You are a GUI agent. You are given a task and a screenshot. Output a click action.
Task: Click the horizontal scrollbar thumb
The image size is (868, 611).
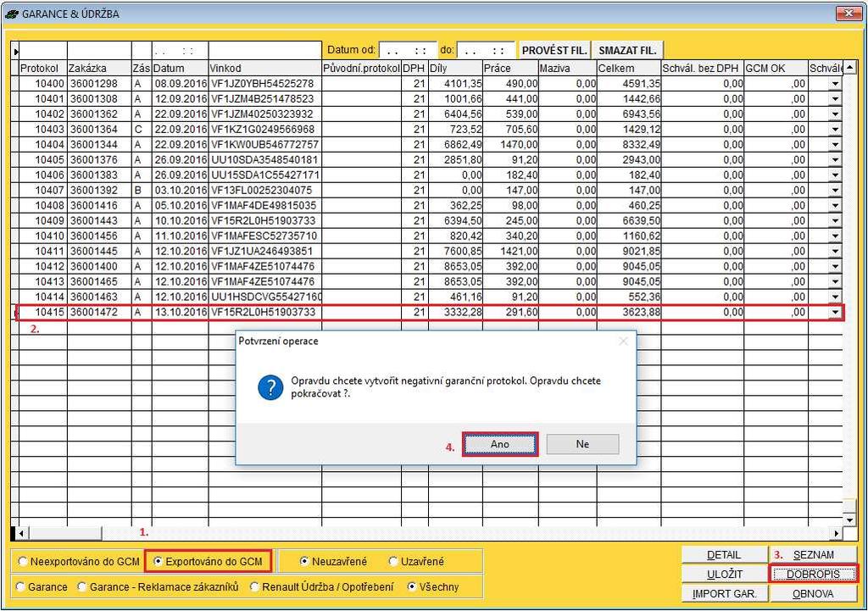coord(64,534)
